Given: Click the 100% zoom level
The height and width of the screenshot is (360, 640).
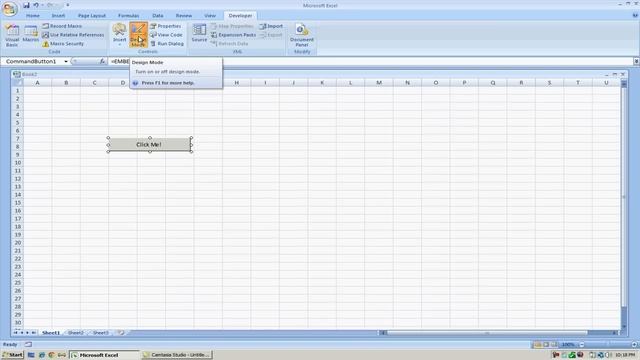Looking at the screenshot, I should point(568,344).
